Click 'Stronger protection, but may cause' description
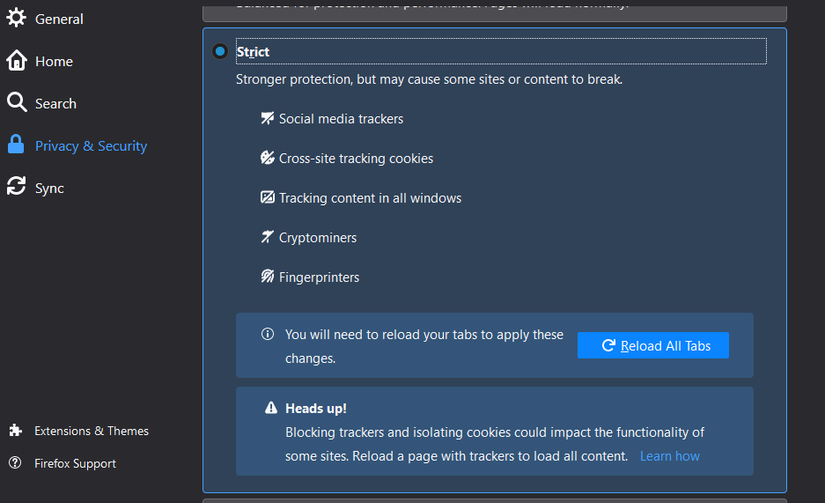 (x=429, y=79)
